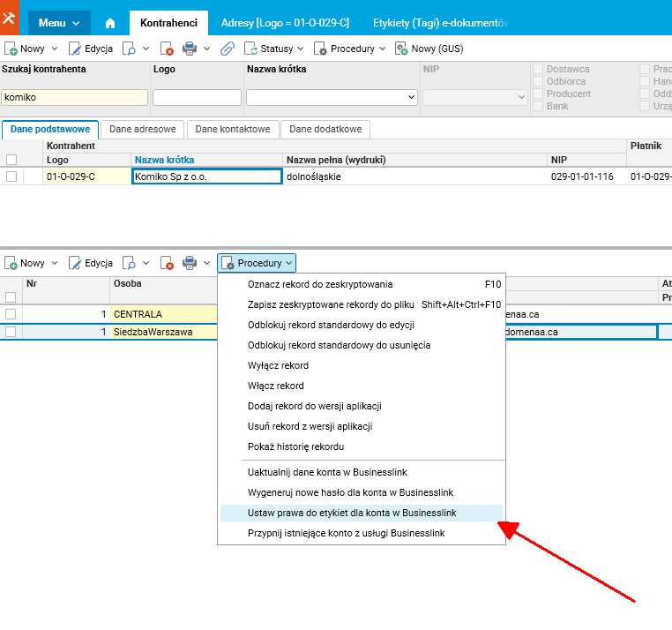
Task: Choose Przypnij istniejące konto z usługi Businesslink
Action: click(362, 534)
